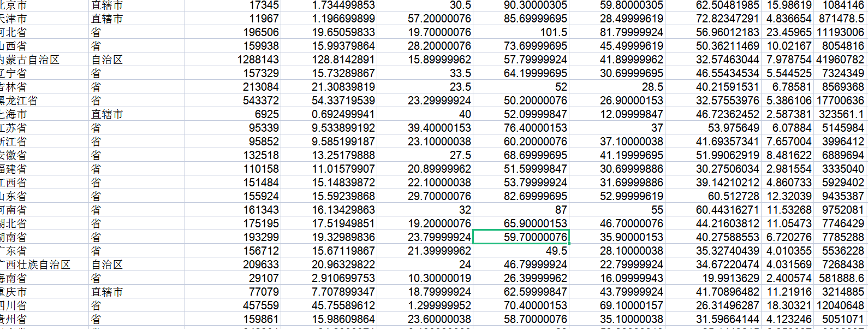Click cell 53.975649
Screen dimensions: 868x329
pos(713,128)
